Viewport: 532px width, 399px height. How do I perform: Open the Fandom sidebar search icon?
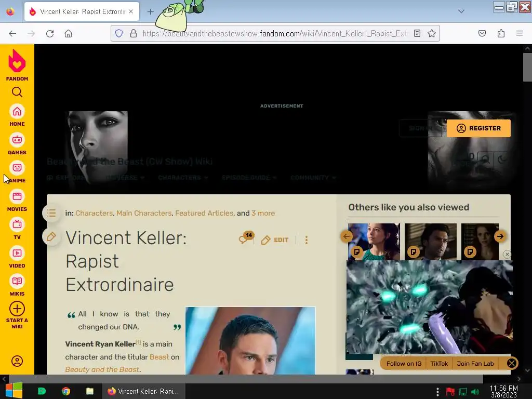click(17, 92)
